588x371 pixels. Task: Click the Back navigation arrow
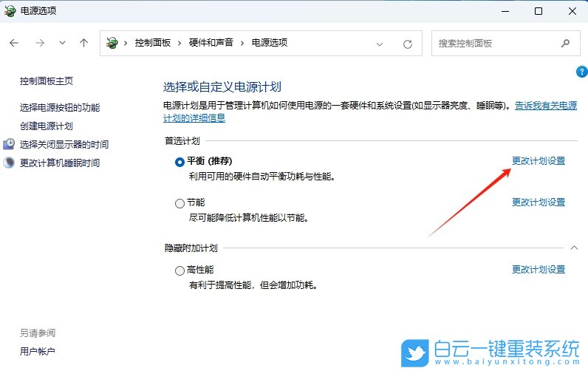14,43
